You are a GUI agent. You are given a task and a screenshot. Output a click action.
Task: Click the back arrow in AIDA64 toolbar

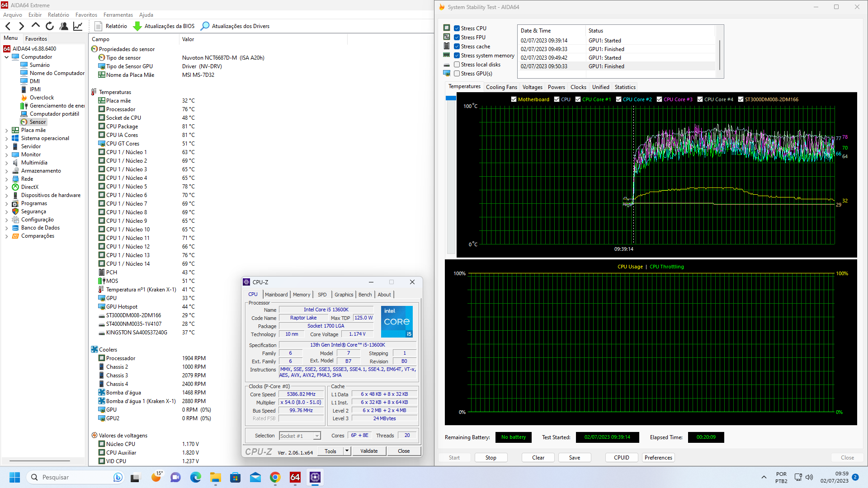[x=8, y=26]
